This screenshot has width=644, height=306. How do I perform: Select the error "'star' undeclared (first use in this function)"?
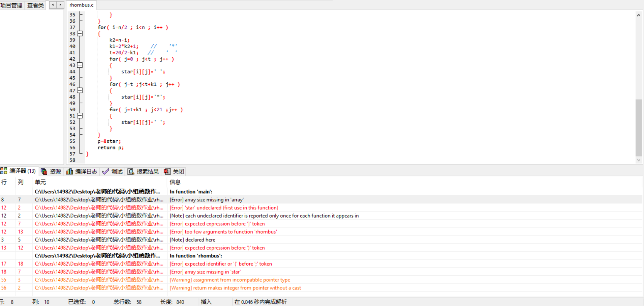pos(321,208)
